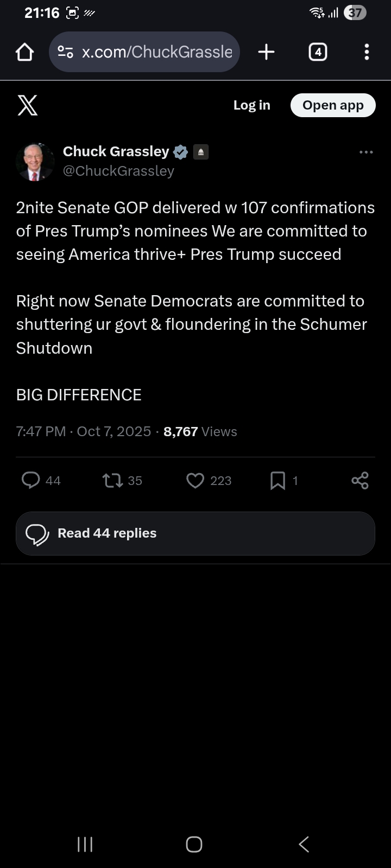Tap the X logo
This screenshot has height=868, width=391.
pyautogui.click(x=28, y=105)
